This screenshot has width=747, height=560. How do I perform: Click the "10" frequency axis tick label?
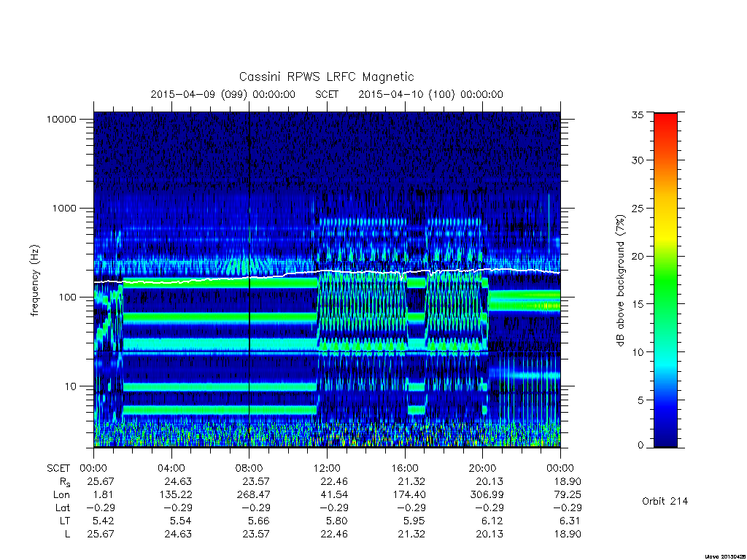tap(71, 386)
